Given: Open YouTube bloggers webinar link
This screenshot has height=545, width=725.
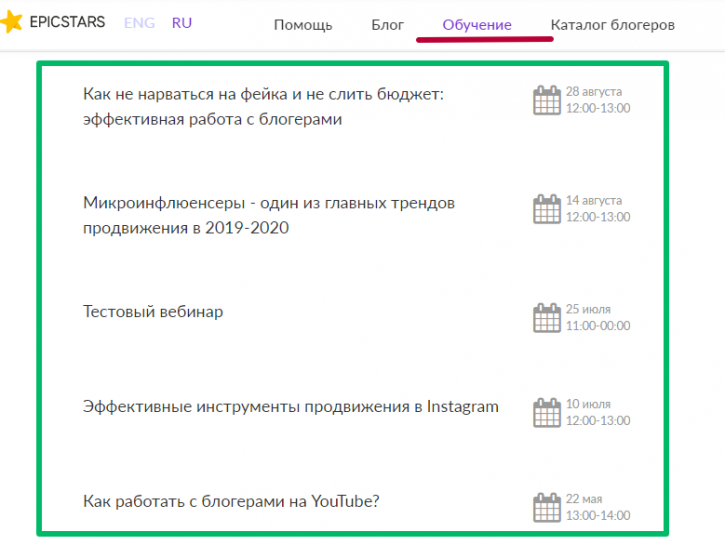Looking at the screenshot, I should point(231,501).
